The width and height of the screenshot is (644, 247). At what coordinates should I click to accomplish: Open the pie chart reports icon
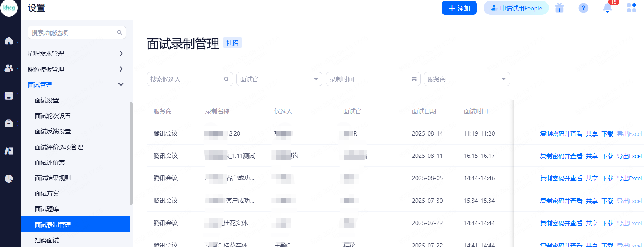click(9, 178)
